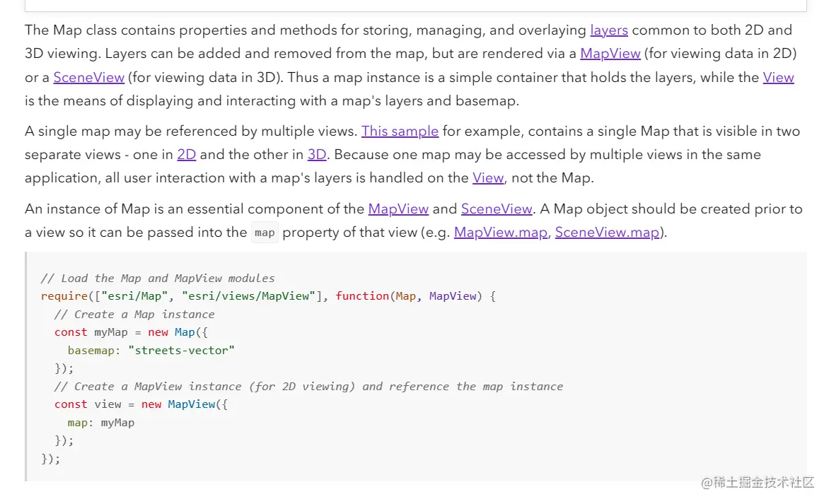
Task: Click the 'Create a MapView instance' comment line
Action: (309, 386)
